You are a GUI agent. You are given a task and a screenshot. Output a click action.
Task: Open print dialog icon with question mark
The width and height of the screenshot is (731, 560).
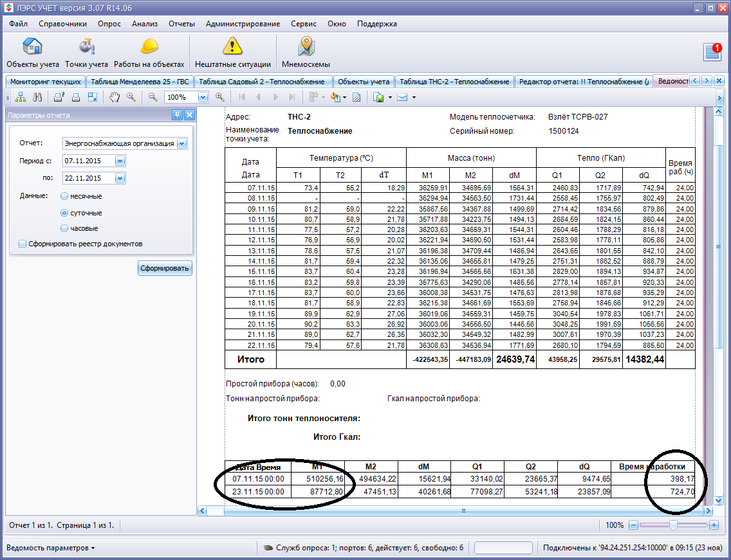click(59, 97)
